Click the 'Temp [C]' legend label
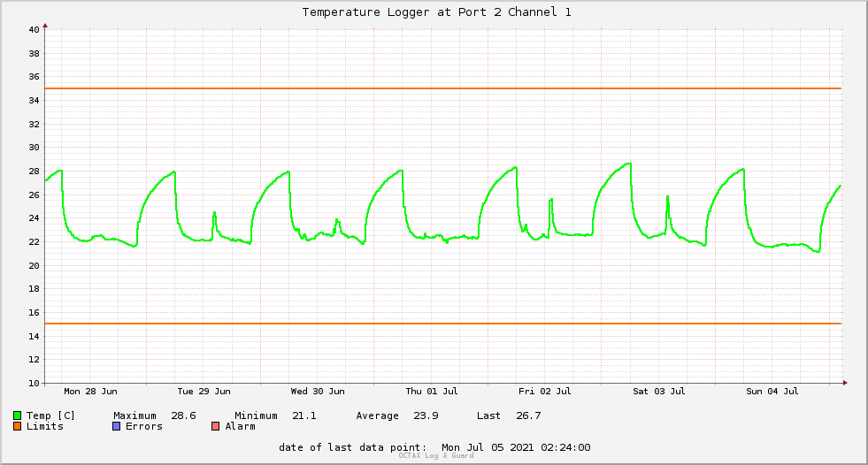 click(50, 415)
